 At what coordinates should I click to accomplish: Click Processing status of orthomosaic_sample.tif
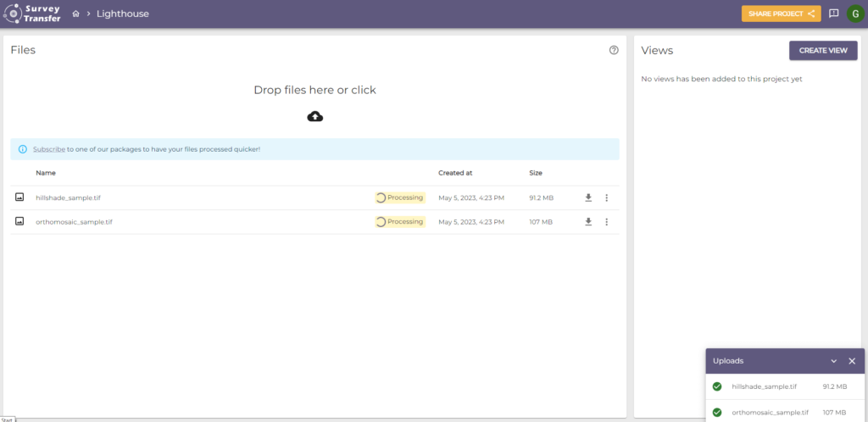(x=399, y=222)
